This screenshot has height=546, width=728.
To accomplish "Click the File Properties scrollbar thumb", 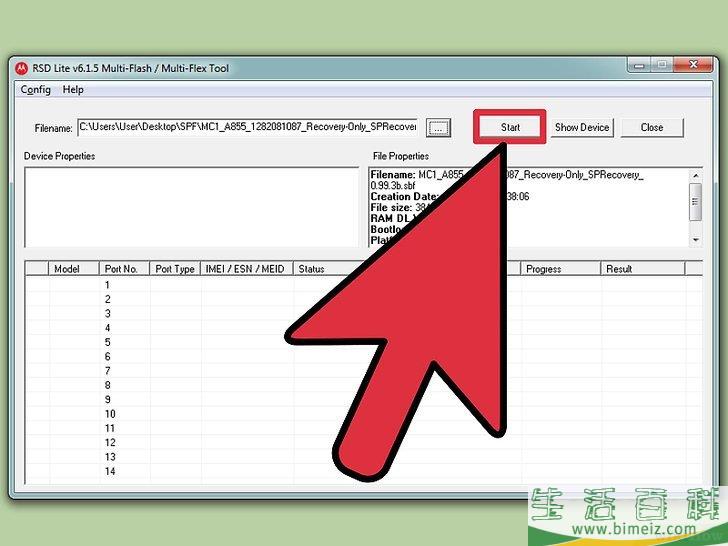I will (x=695, y=202).
